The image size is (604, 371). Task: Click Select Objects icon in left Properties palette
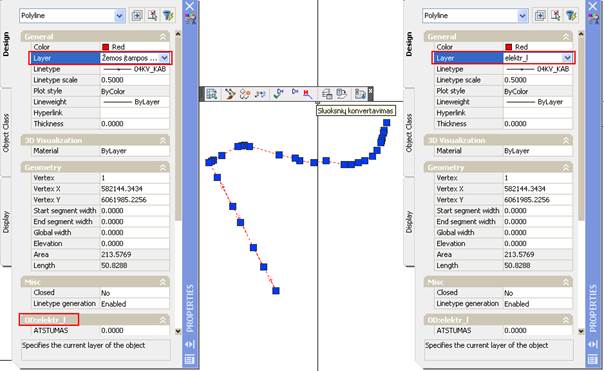[153, 15]
